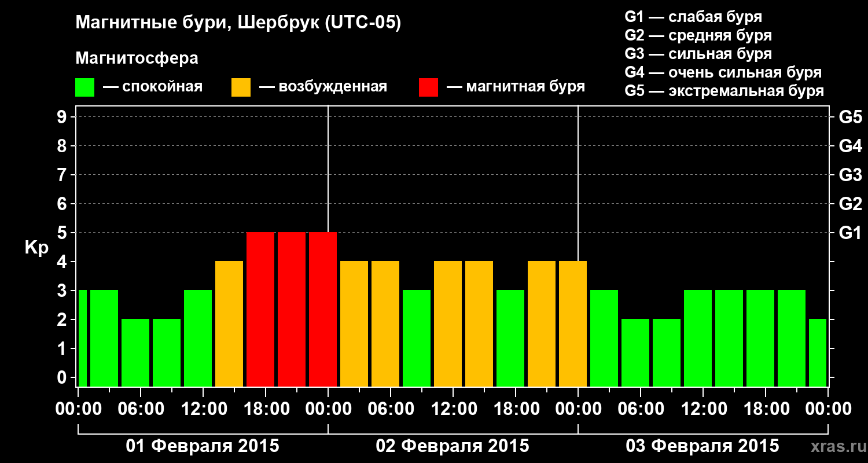Click the narrow green bar at 00:00 on 01 Февраля
The height and width of the screenshot is (463, 868).
click(x=82, y=338)
